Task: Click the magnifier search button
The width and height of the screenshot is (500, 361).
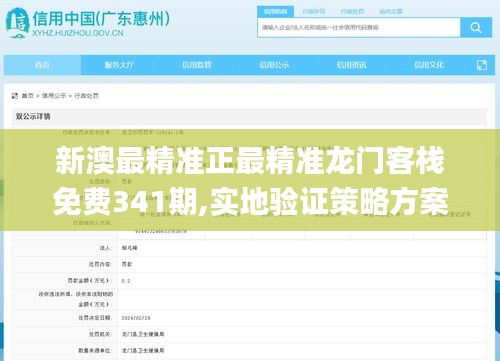Action: coord(476,27)
